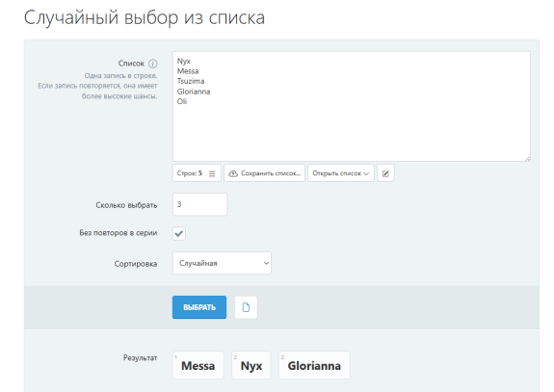Click the edit pencil icon button
The width and height of the screenshot is (554, 392).
tap(385, 173)
